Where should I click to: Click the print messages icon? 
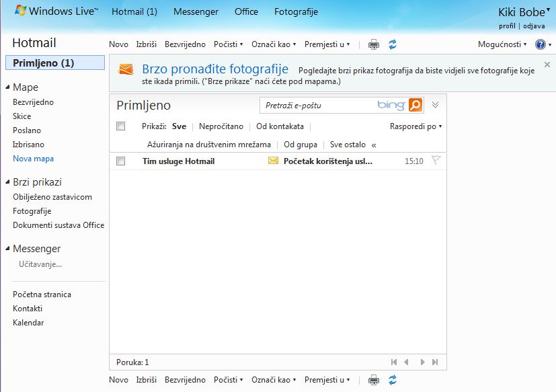coord(374,44)
